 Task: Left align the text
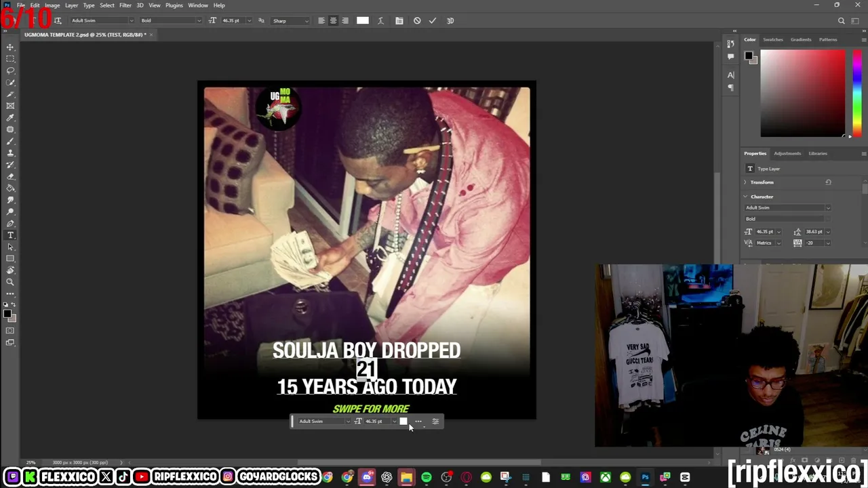[x=321, y=20]
